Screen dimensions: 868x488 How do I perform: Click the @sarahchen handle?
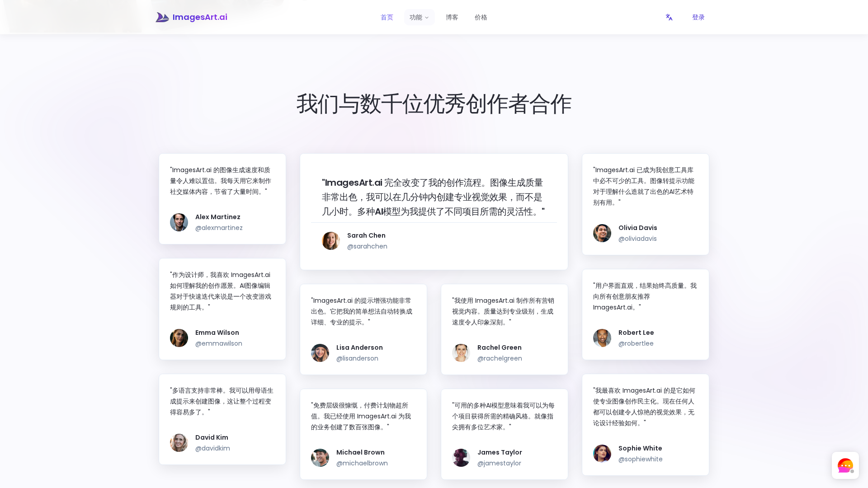[x=367, y=246]
